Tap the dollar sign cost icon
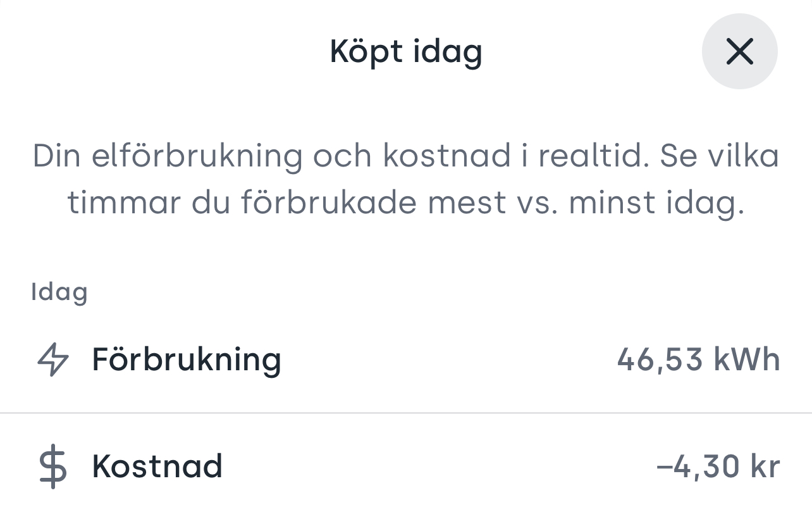Screen dimensions: 812x519 53,467
